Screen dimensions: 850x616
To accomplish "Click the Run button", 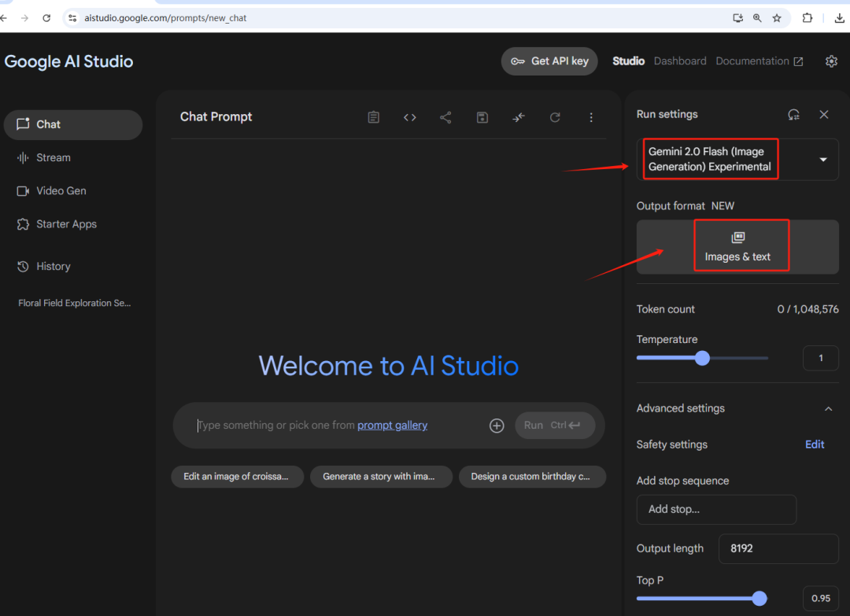I will click(555, 426).
